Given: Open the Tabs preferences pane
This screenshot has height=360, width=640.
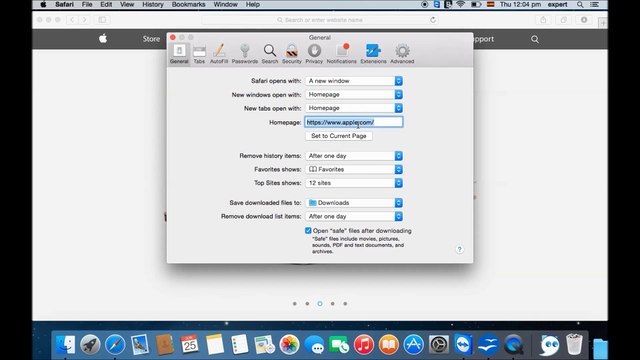Looking at the screenshot, I should point(199,54).
